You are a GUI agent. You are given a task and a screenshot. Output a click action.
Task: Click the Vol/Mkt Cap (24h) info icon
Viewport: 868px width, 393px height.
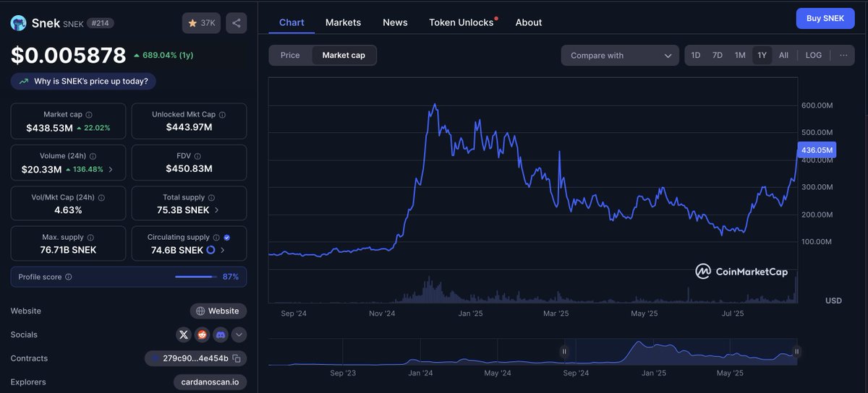click(101, 197)
